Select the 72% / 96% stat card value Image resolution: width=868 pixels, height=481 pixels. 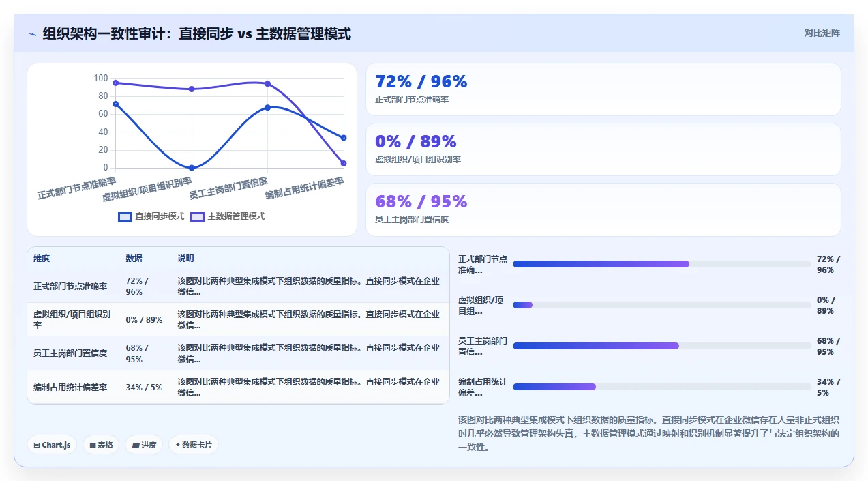tap(421, 82)
